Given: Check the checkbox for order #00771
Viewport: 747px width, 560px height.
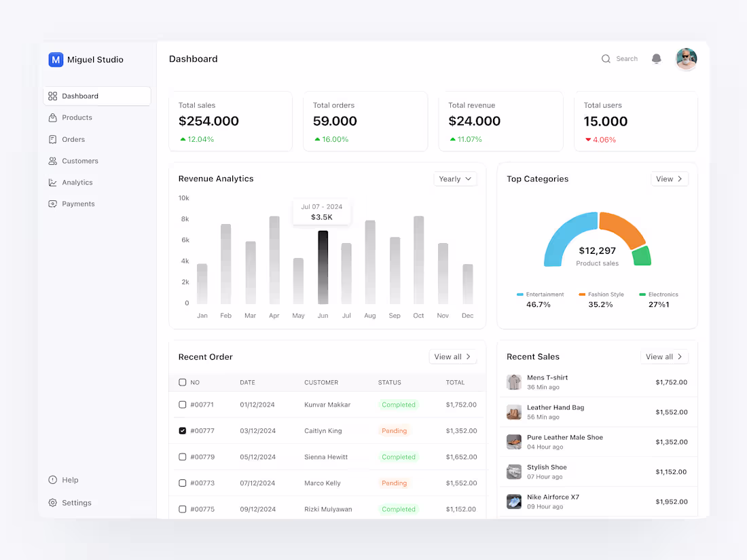Looking at the screenshot, I should pos(182,404).
